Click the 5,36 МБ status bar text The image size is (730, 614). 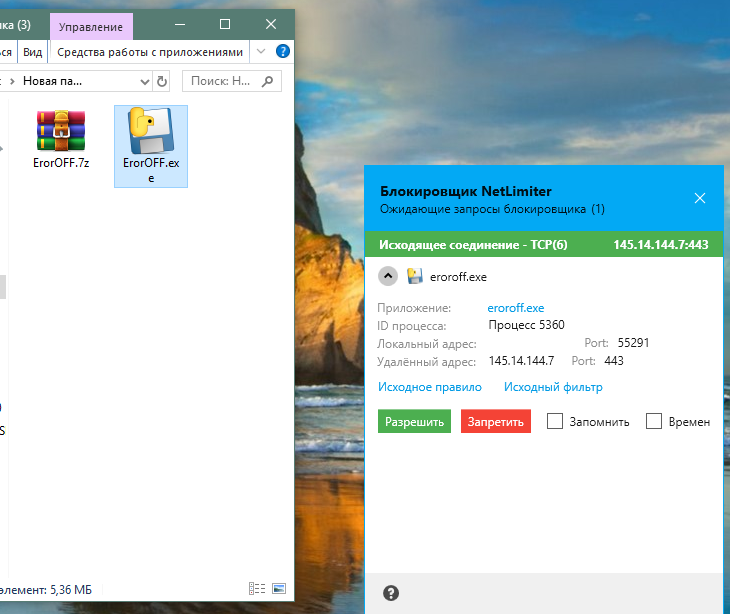pyautogui.click(x=71, y=590)
